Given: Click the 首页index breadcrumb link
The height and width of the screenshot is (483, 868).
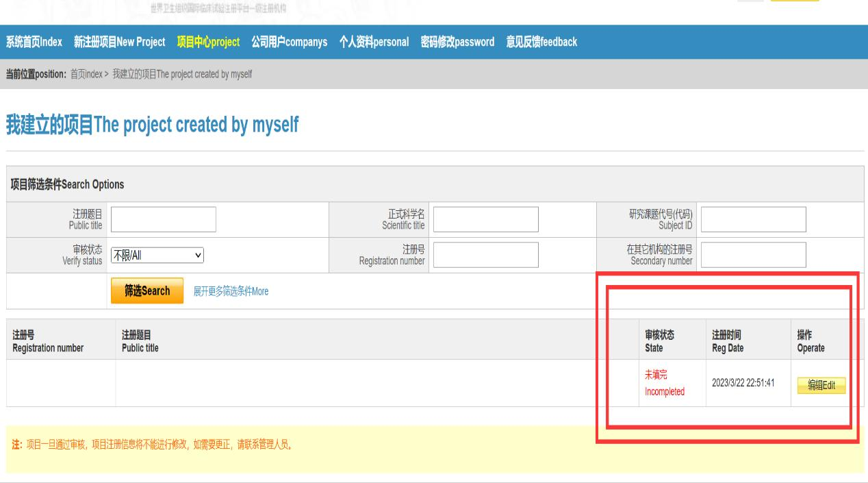Looking at the screenshot, I should [86, 74].
